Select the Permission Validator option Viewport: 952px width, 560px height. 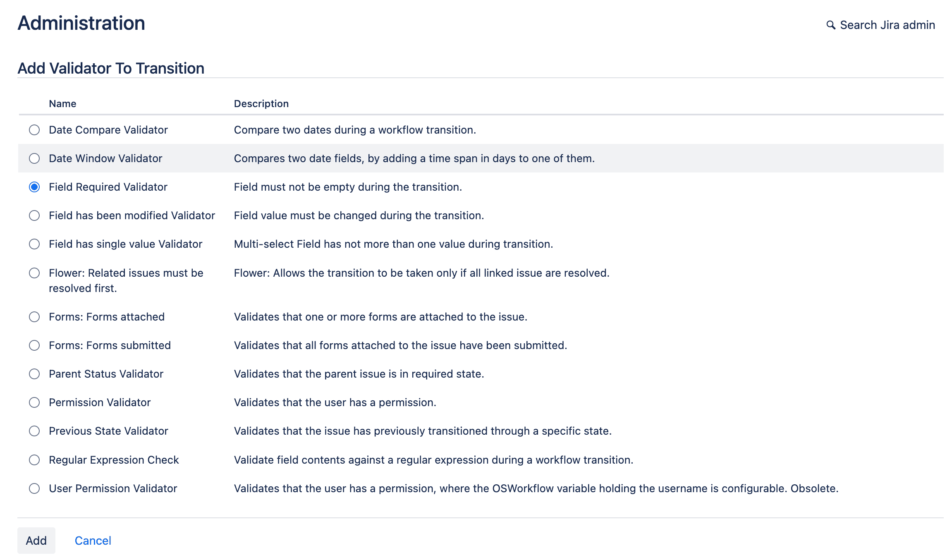[34, 402]
